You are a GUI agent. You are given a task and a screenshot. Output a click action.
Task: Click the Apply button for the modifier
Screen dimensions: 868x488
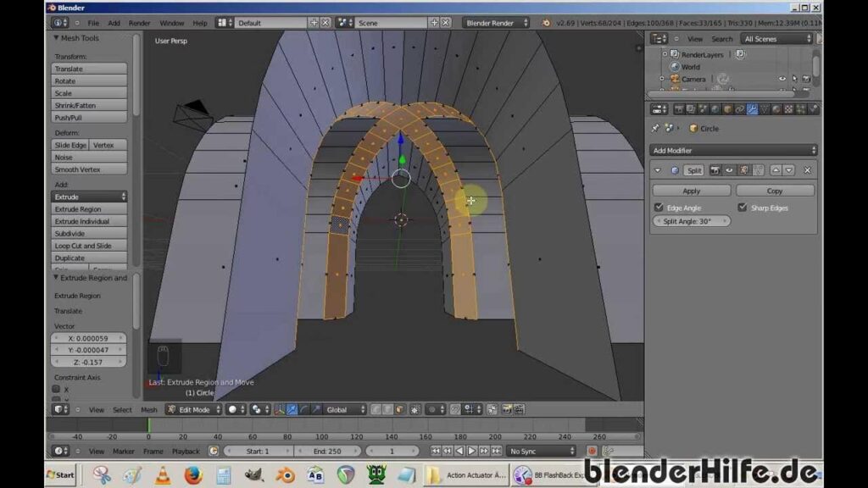coord(691,191)
